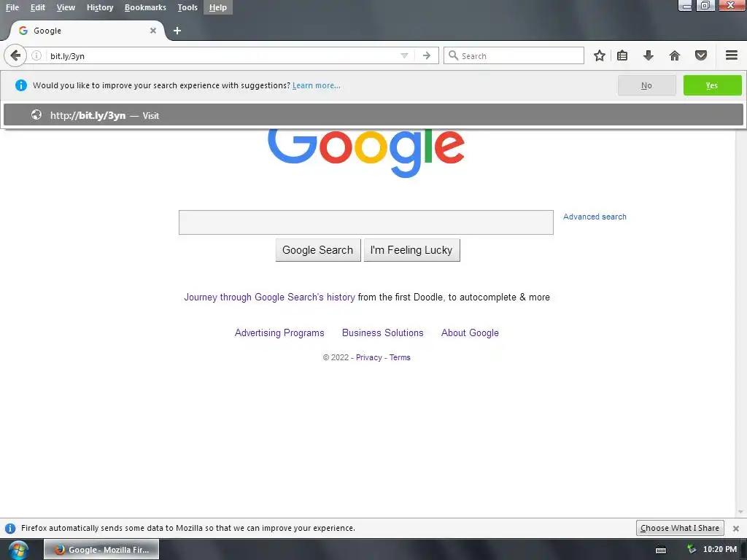Screen dimensions: 747x560
Task: Open the Business Solutions link
Action: 382,332
